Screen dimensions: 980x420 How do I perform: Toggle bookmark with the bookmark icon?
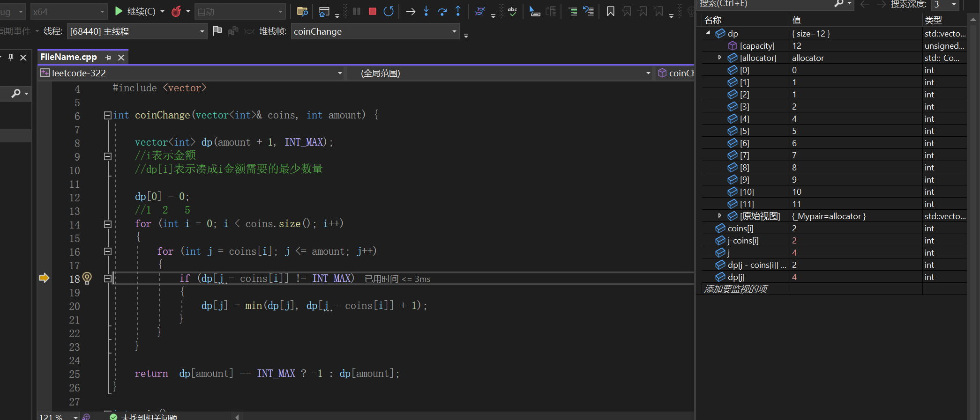pyautogui.click(x=610, y=11)
